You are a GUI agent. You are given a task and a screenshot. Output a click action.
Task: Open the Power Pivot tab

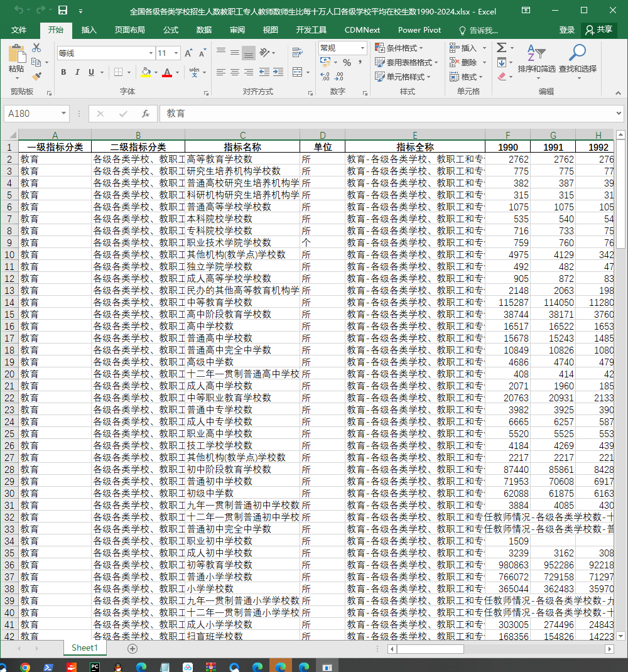click(x=420, y=30)
